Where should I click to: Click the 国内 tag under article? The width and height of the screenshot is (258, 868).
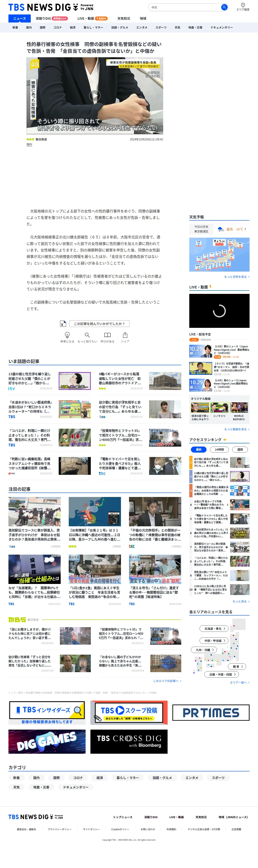(x=29, y=145)
